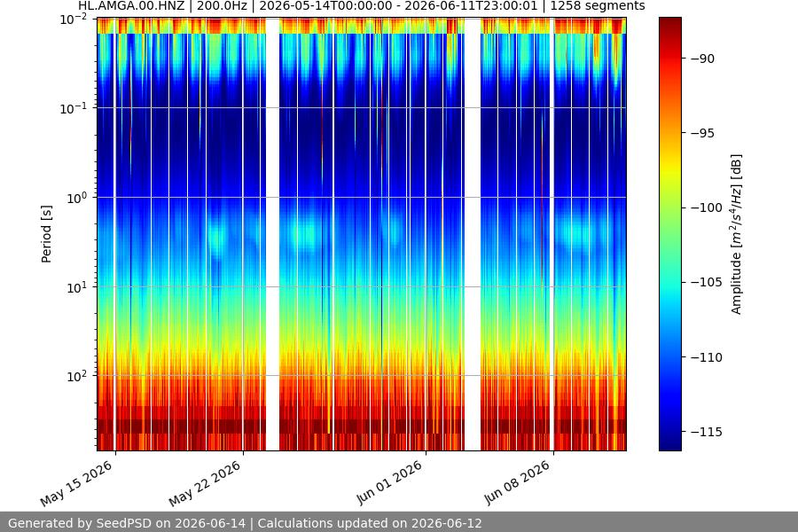
Task: Click the 10^1 period tick label
Action: [77, 287]
